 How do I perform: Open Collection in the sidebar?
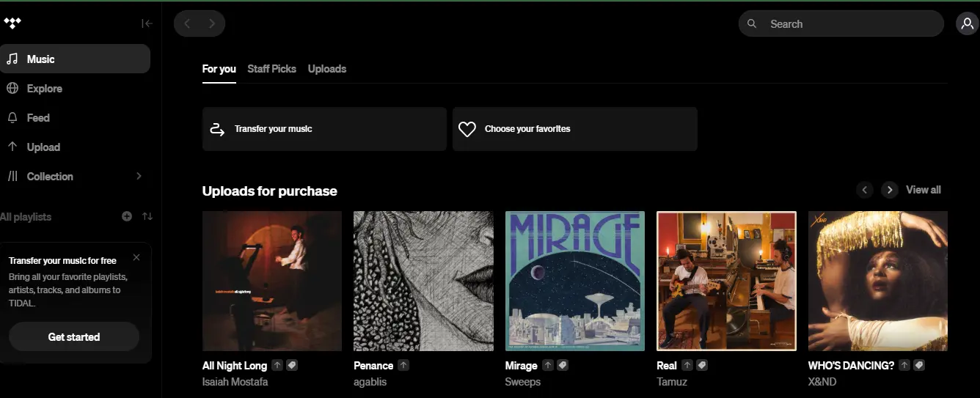point(75,176)
